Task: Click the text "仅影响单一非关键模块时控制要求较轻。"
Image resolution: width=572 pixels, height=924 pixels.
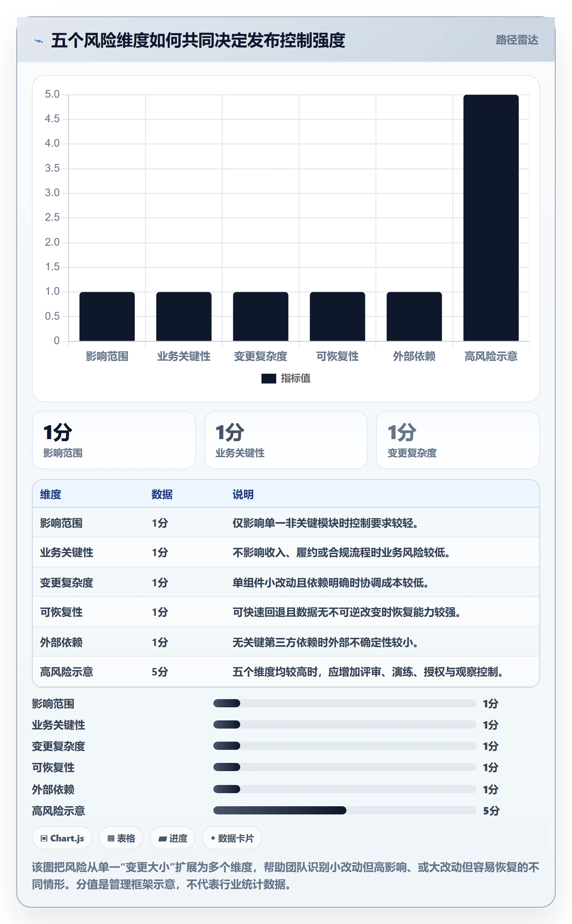Action: [x=325, y=523]
